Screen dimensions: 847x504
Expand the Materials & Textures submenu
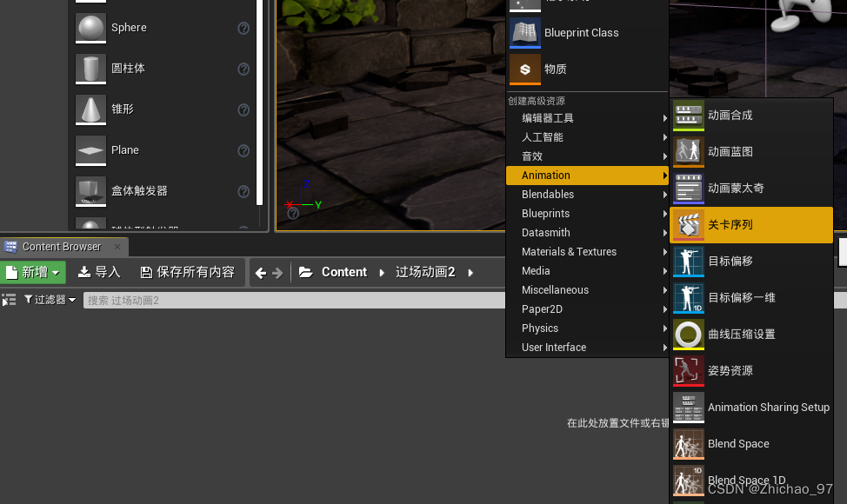(x=664, y=251)
